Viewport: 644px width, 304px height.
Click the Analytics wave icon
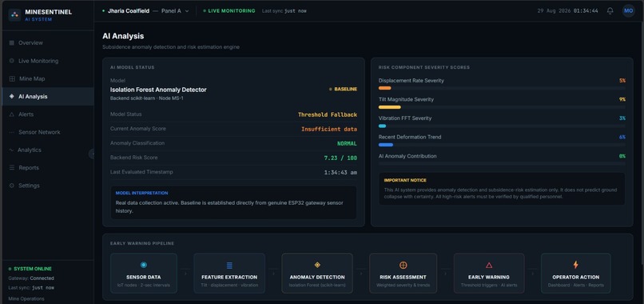(11, 150)
